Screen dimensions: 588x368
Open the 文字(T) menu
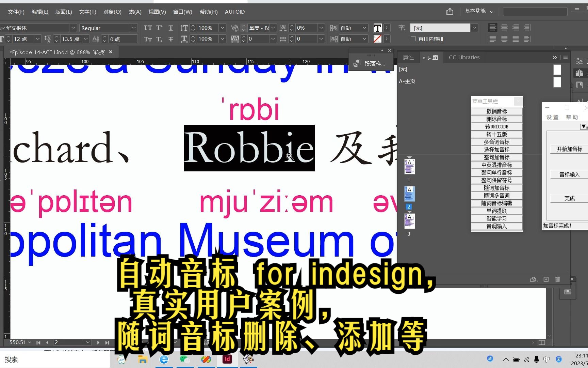coord(87,12)
